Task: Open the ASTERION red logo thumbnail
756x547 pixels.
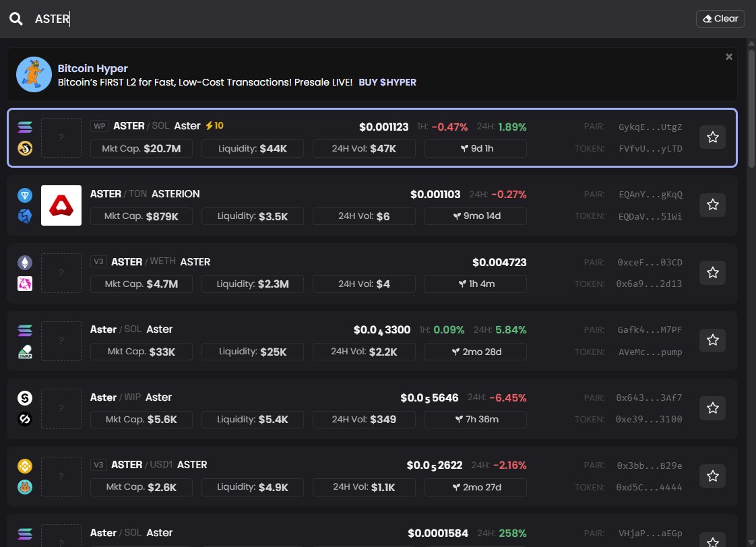Action: 61,205
